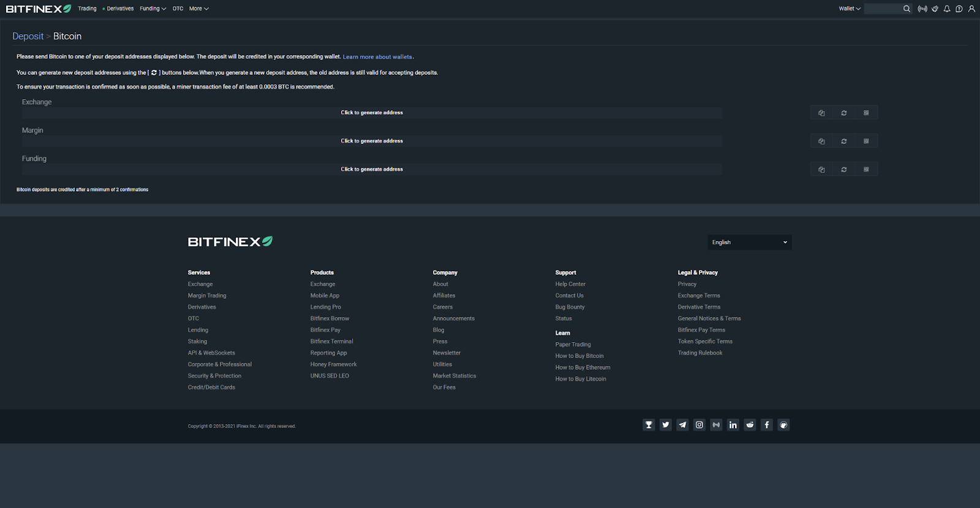Click the search magnifier icon in the header
This screenshot has height=508, width=980.
[x=907, y=9]
